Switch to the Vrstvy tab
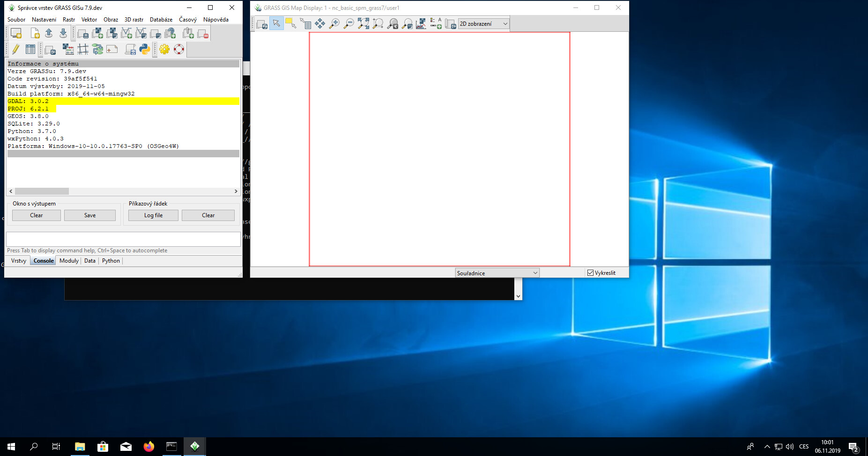Image resolution: width=868 pixels, height=456 pixels. click(x=19, y=261)
